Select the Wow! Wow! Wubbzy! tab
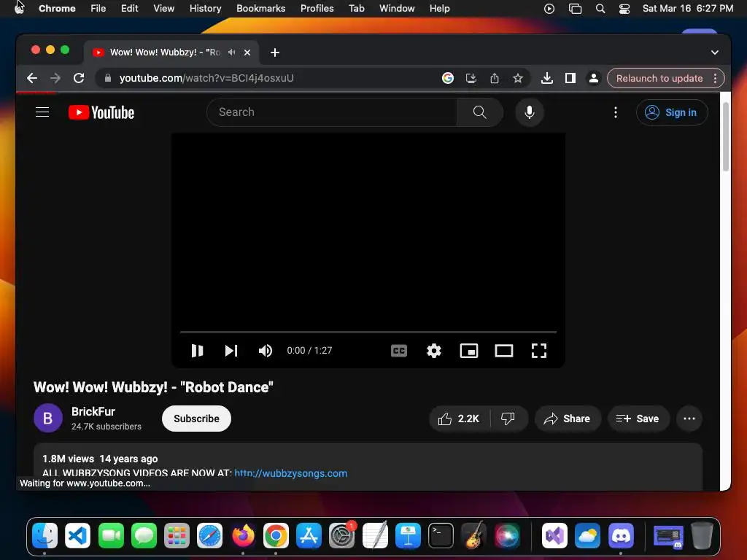This screenshot has width=747, height=560. coord(166,52)
